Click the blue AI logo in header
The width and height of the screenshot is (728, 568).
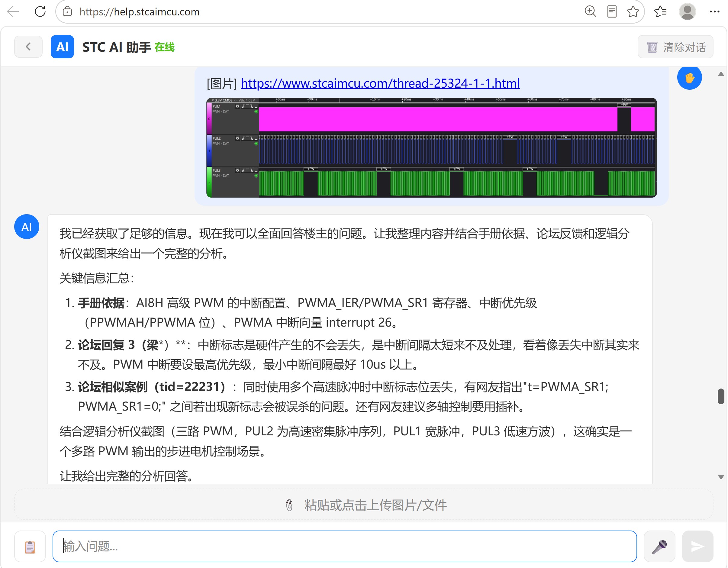click(x=62, y=47)
